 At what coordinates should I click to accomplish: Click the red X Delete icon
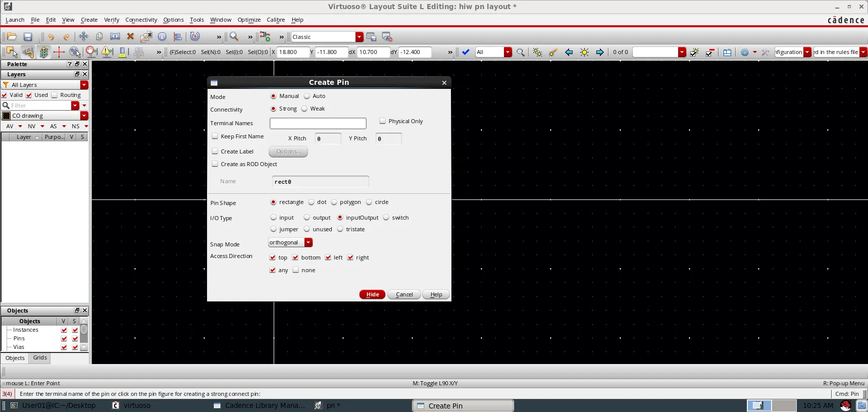pyautogui.click(x=130, y=36)
